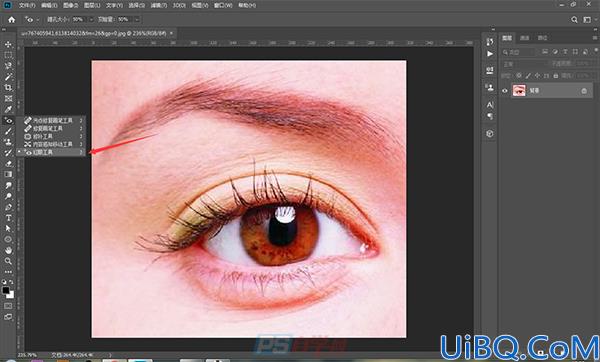Open the Paragraph panel icon

pyautogui.click(x=490, y=116)
